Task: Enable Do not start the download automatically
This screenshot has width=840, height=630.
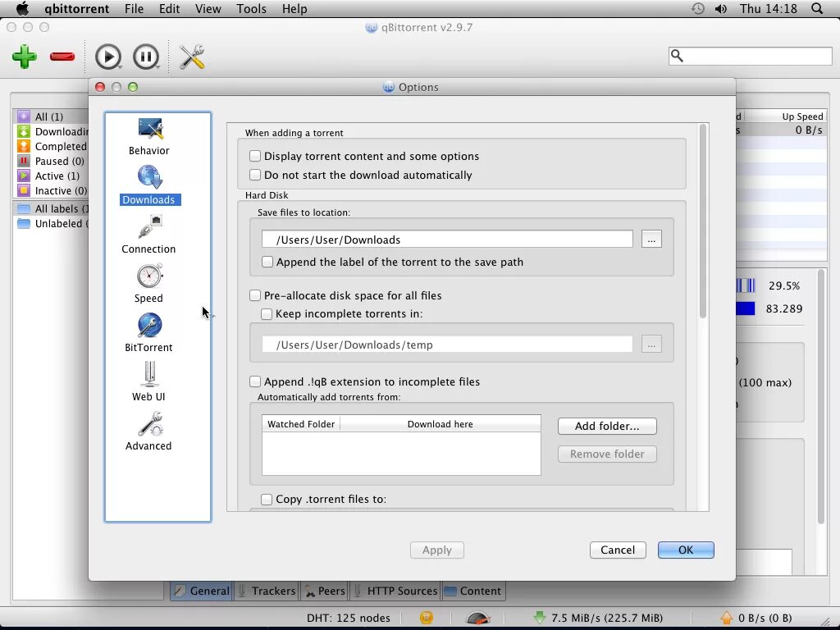Action: point(255,175)
